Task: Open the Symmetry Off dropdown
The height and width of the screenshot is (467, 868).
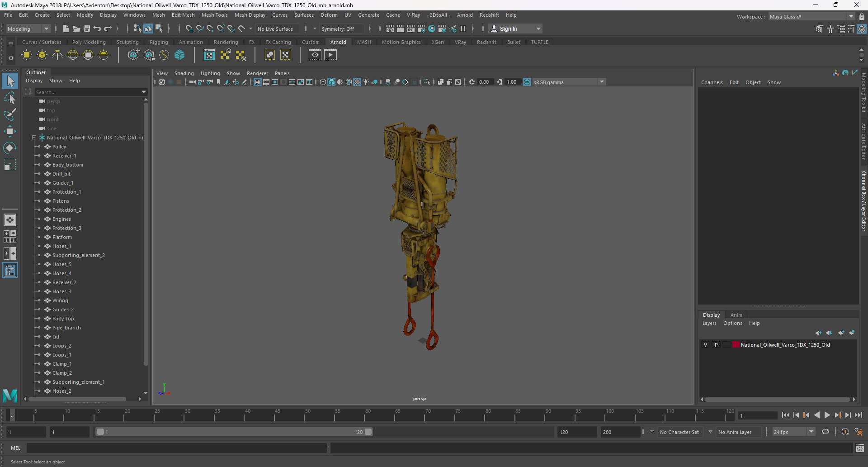Action: [341, 29]
